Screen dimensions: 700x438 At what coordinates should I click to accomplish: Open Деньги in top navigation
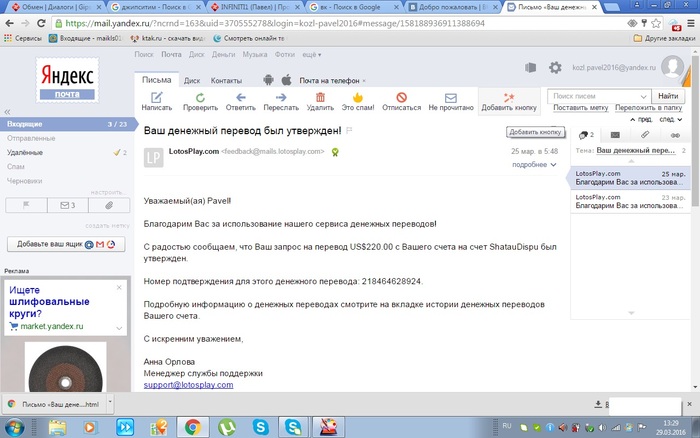coord(223,54)
